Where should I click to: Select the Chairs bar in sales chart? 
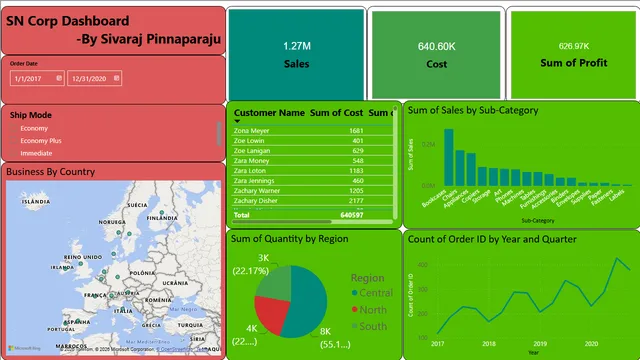coord(460,168)
